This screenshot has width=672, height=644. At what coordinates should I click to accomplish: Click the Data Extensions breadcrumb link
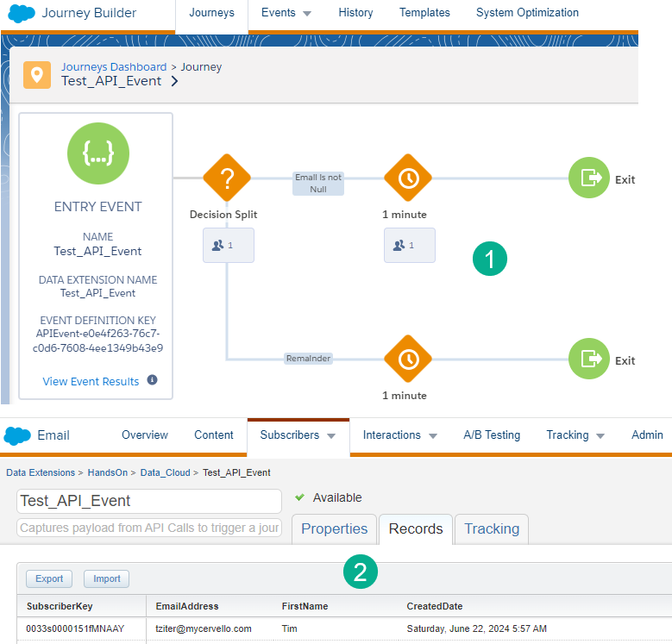[41, 472]
